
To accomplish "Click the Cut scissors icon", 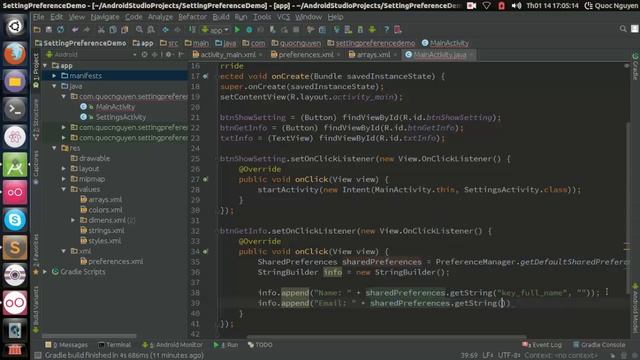I will 101,29.
